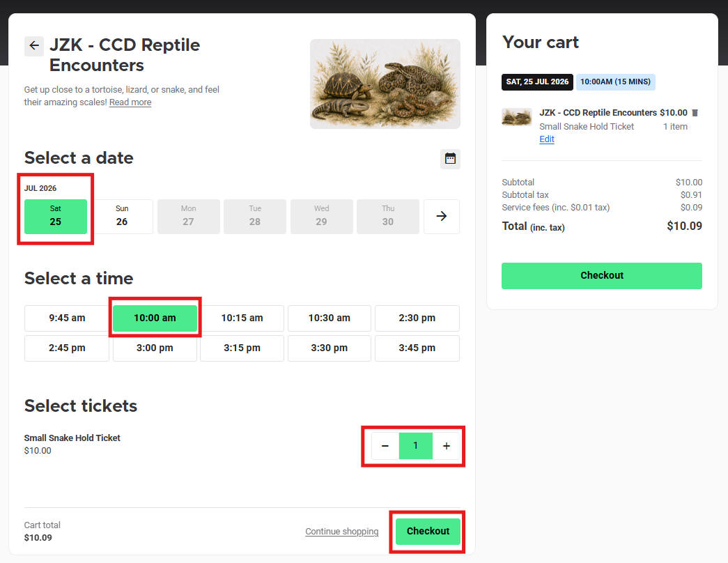
Task: Click the Continue shopping link
Action: point(342,532)
